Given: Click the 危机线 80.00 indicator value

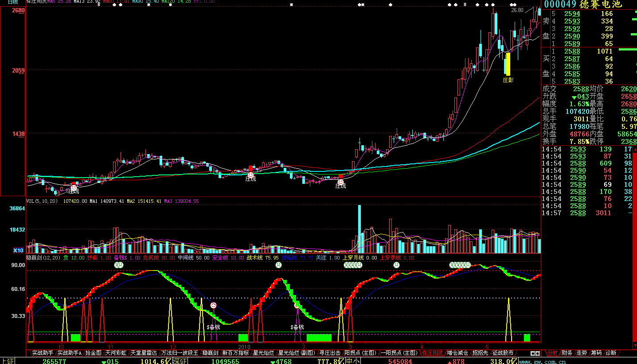Looking at the screenshot, I should [159, 258].
